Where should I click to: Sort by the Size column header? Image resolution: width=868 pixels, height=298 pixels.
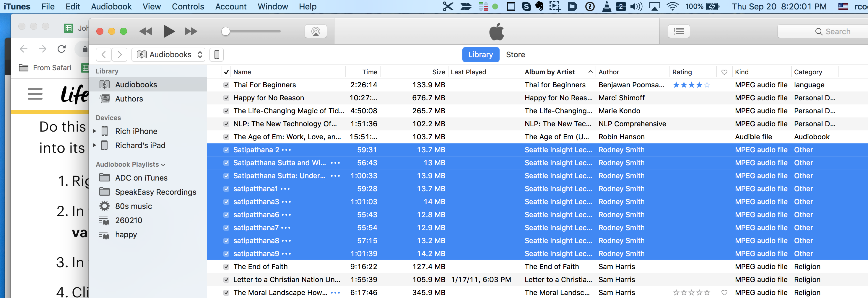[x=414, y=72]
